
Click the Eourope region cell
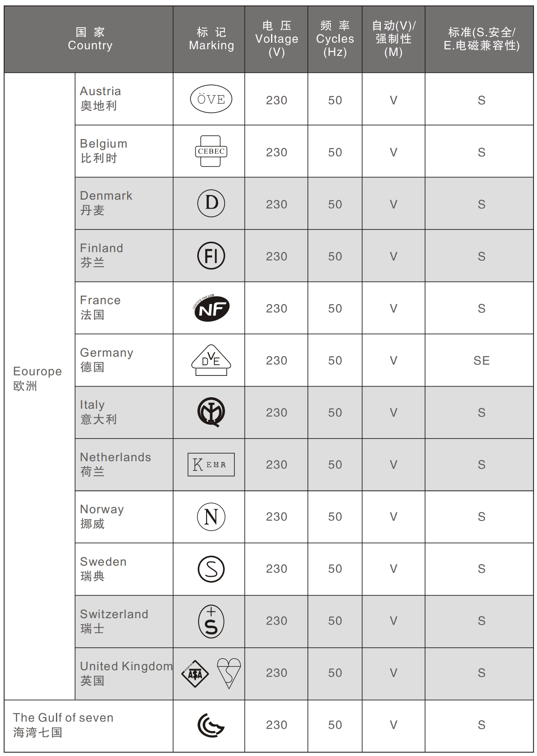coord(38,378)
